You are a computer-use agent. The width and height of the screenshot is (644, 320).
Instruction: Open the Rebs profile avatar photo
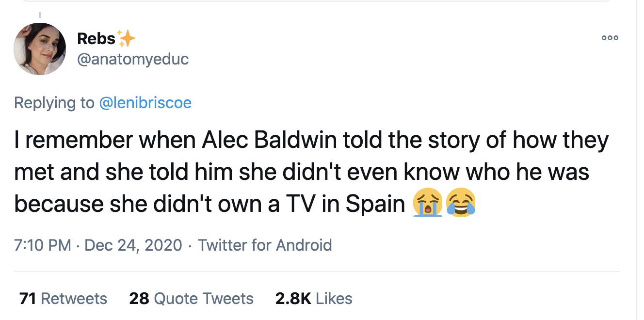coord(40,49)
